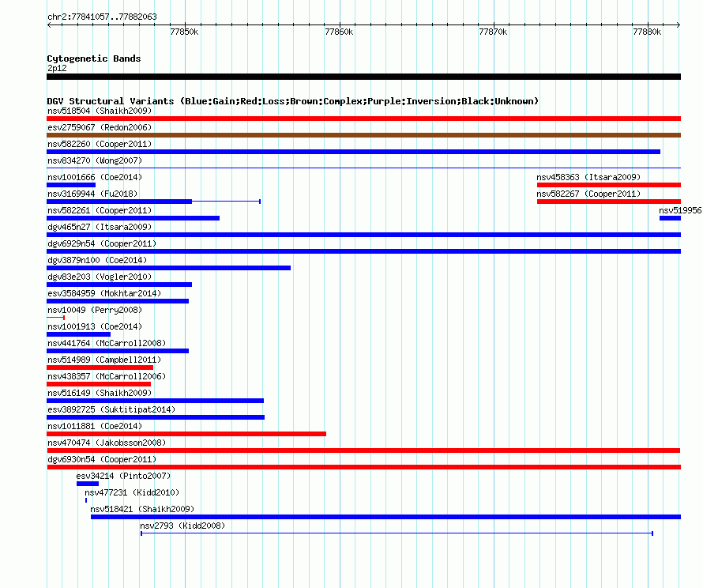Open nsv582260 (Cooper2011) variant label
This screenshot has width=703, height=588.
pos(100,144)
